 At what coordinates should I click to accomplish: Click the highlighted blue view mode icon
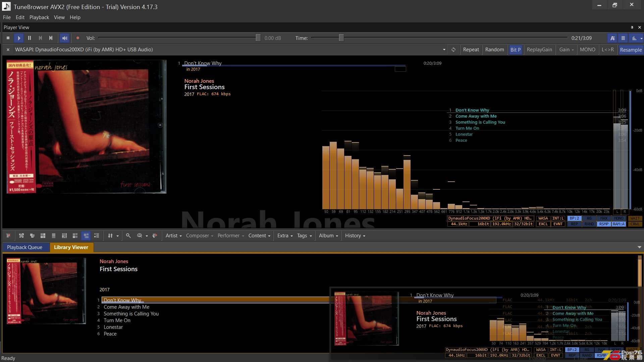(x=86, y=236)
